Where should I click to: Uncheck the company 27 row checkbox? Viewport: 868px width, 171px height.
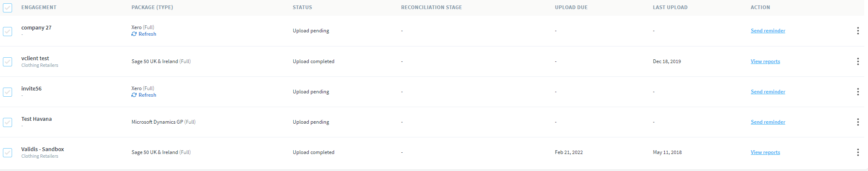7,31
